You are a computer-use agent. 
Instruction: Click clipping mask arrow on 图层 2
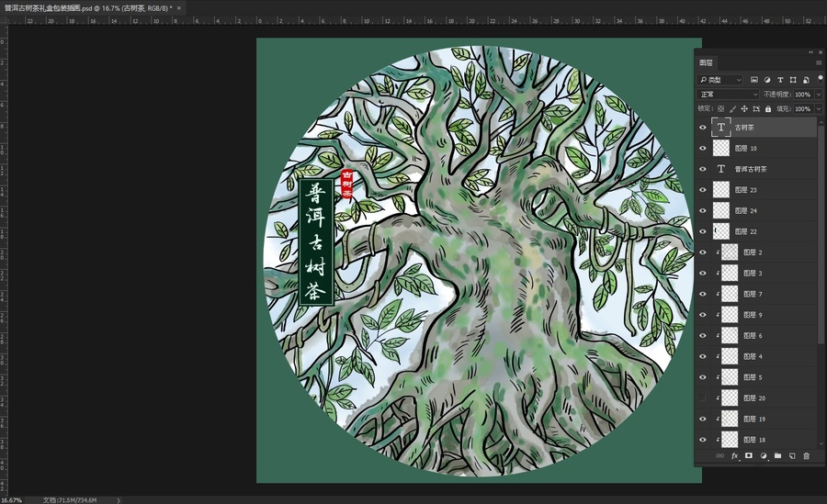click(x=718, y=252)
